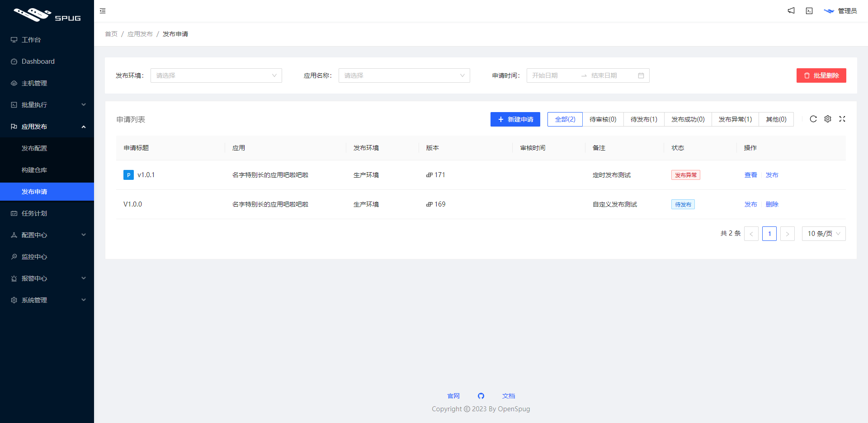Select the 其他(0) filter

[776, 119]
